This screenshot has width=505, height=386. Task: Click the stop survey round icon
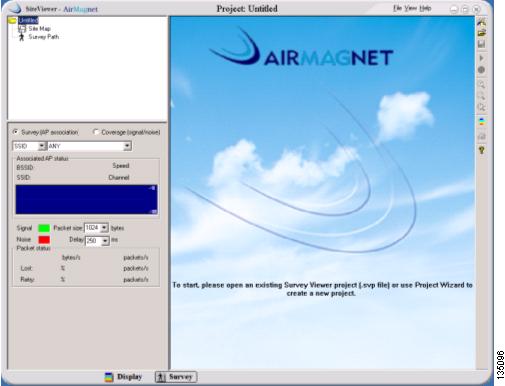click(x=481, y=70)
